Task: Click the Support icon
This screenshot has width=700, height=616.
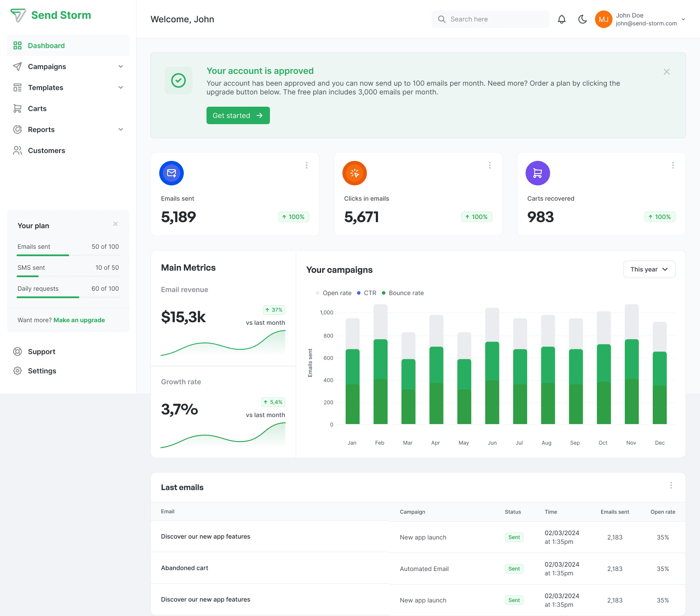Action: point(17,352)
